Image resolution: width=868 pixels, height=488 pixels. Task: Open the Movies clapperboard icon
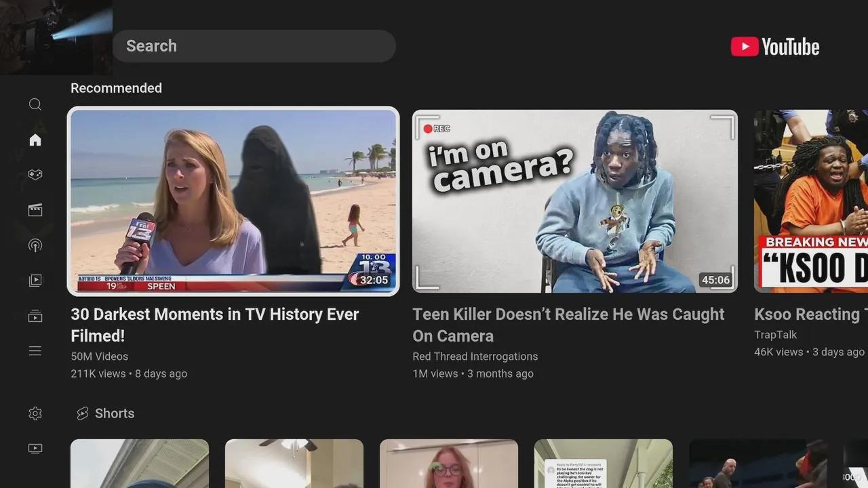[35, 210]
